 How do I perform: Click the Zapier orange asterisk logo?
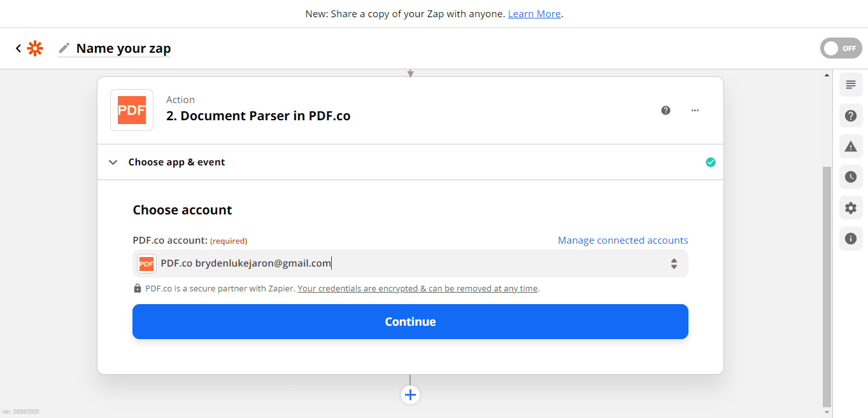point(35,48)
